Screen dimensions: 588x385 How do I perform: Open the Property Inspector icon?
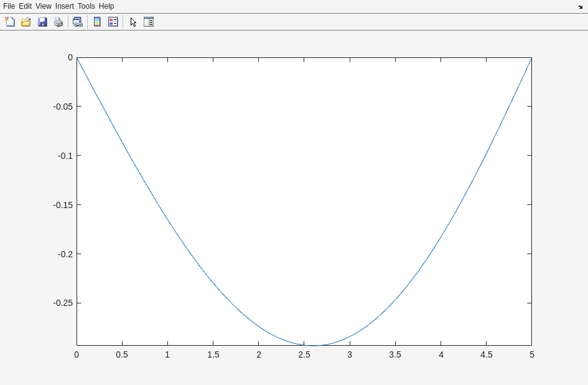[149, 22]
